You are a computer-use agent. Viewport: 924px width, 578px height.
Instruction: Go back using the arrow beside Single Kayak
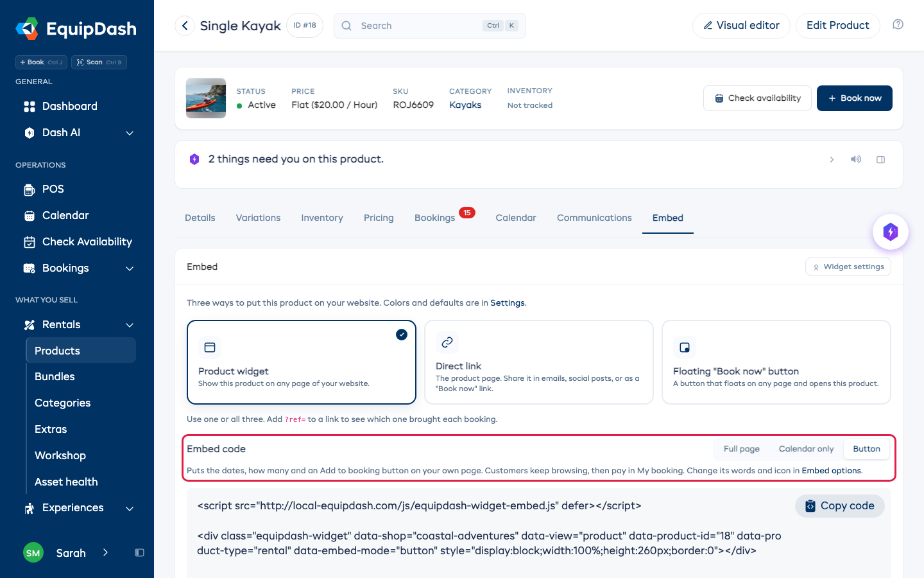[x=185, y=26]
